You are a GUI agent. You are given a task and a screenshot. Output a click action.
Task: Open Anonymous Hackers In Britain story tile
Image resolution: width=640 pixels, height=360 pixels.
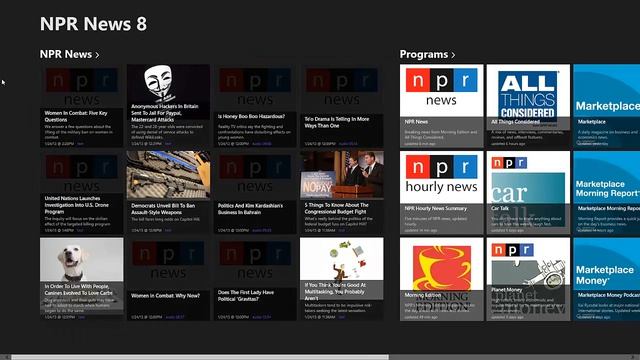click(168, 106)
